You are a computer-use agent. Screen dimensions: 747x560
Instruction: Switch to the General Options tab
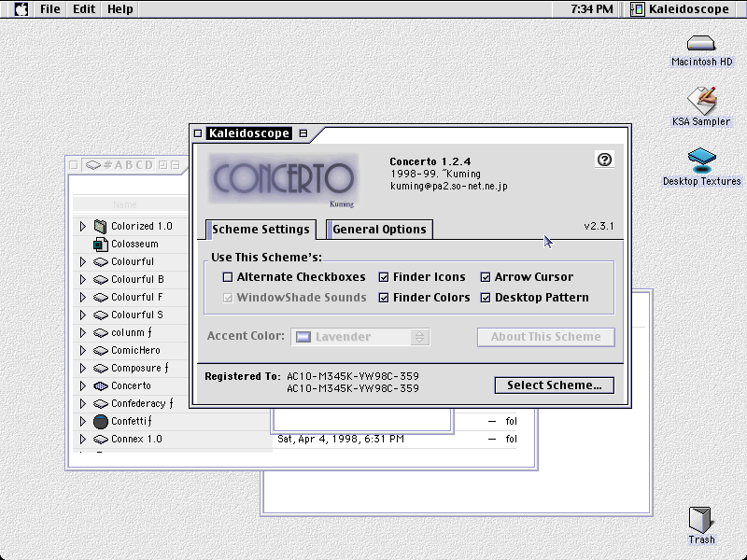379,230
